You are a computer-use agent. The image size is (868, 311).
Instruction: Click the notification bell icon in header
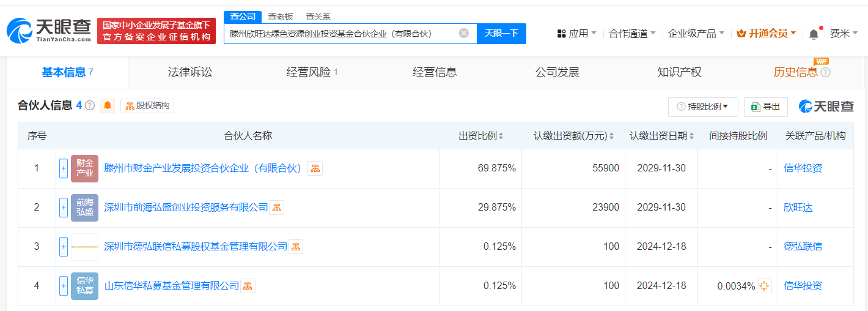pos(814,34)
